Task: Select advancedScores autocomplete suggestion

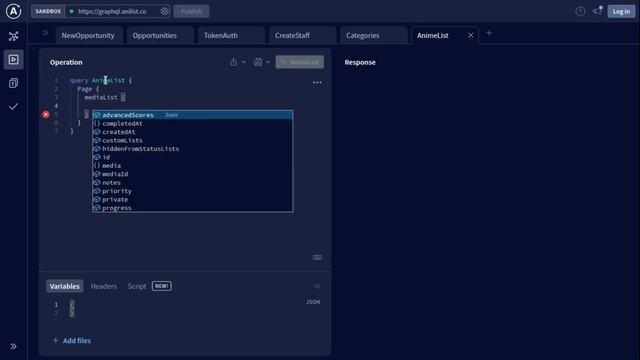Action: [193, 115]
